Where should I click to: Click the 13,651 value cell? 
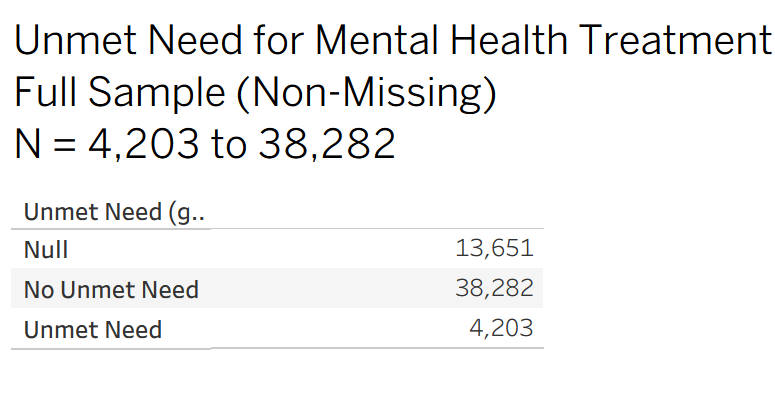494,249
